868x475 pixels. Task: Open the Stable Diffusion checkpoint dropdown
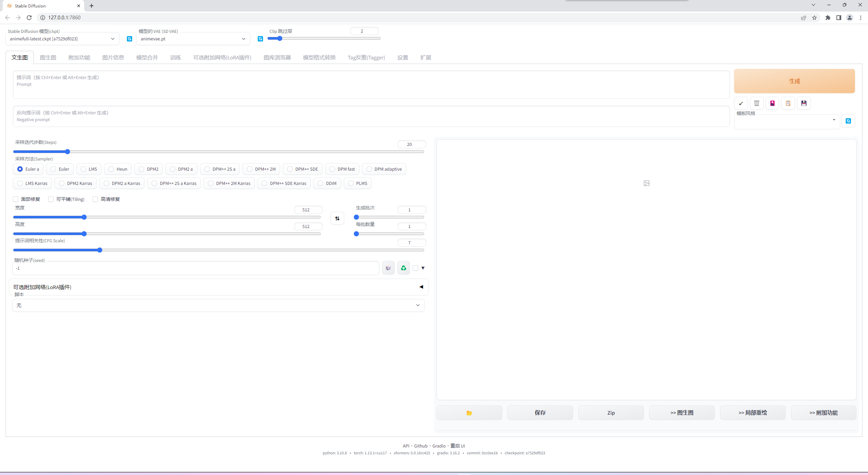tap(62, 39)
